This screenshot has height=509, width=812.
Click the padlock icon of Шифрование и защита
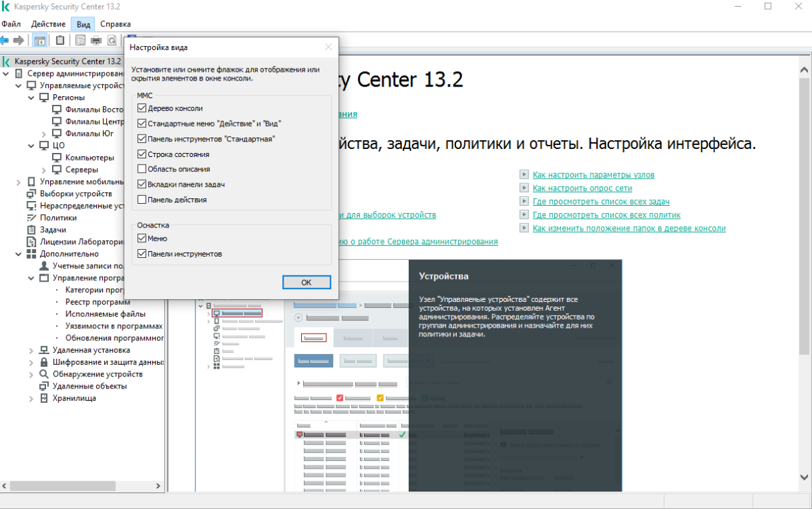(x=45, y=362)
